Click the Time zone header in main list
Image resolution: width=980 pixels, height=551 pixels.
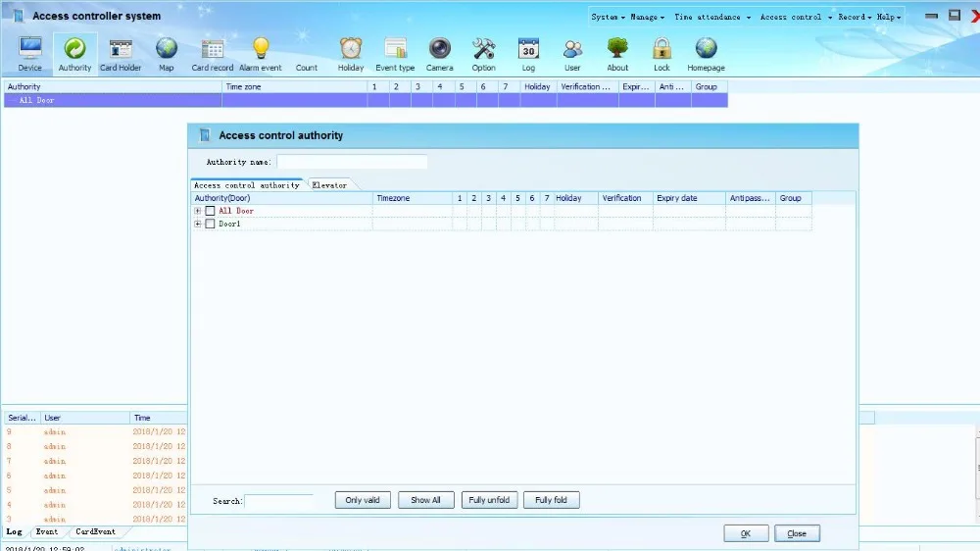point(294,87)
